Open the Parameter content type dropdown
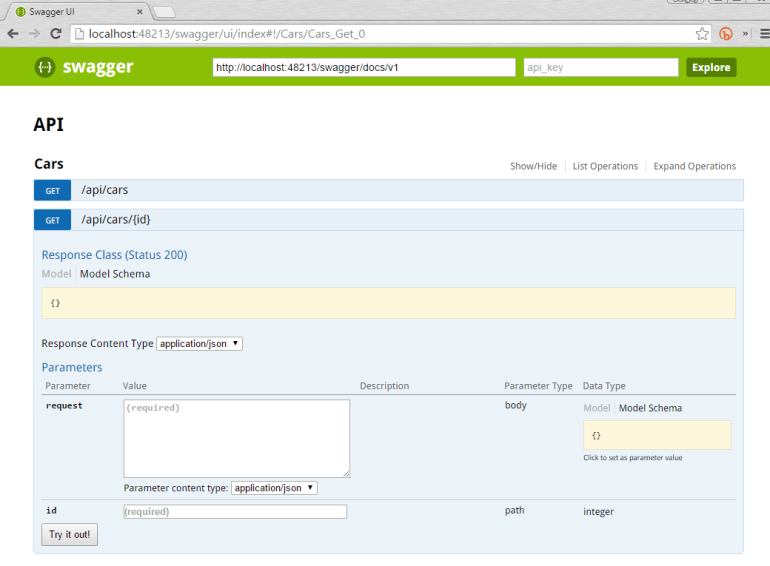Screen dimensions: 770x566 [x=274, y=488]
